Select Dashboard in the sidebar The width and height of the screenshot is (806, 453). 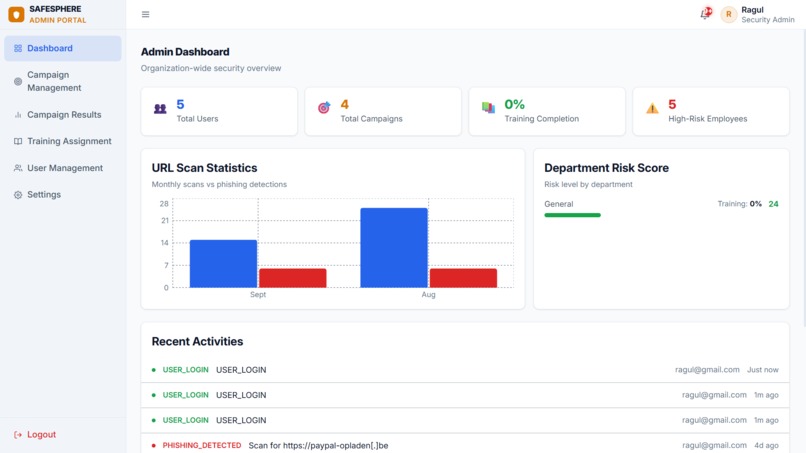click(63, 48)
